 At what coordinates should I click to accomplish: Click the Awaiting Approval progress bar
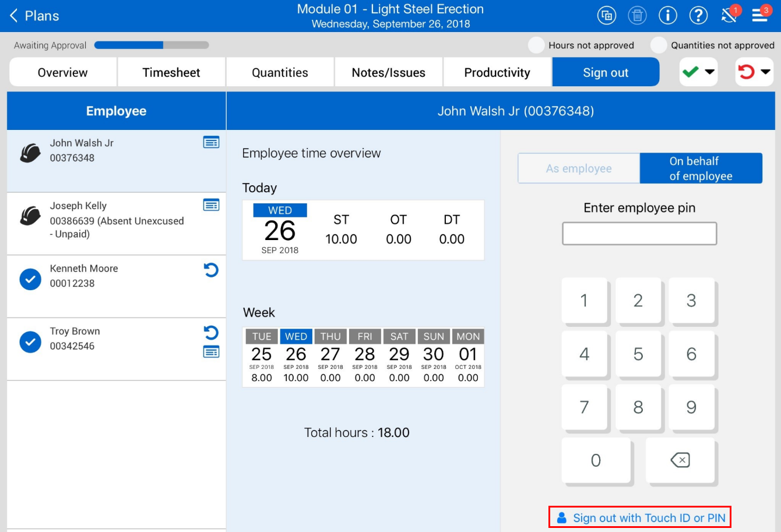[152, 45]
